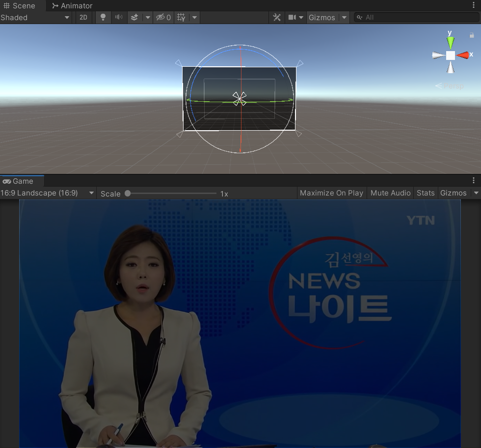Click the orientation gizmo center cube
This screenshot has height=448, width=481.
451,56
